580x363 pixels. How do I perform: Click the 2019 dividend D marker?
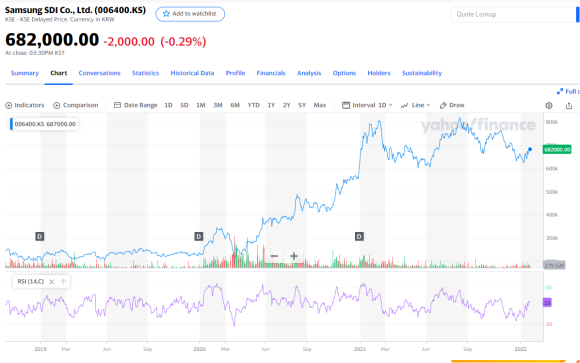[x=40, y=236]
